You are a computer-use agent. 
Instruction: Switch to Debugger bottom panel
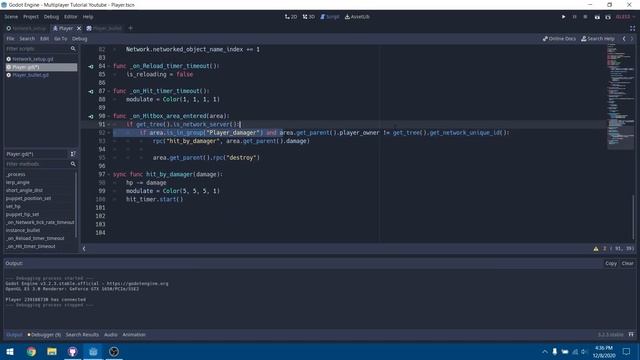coord(44,335)
